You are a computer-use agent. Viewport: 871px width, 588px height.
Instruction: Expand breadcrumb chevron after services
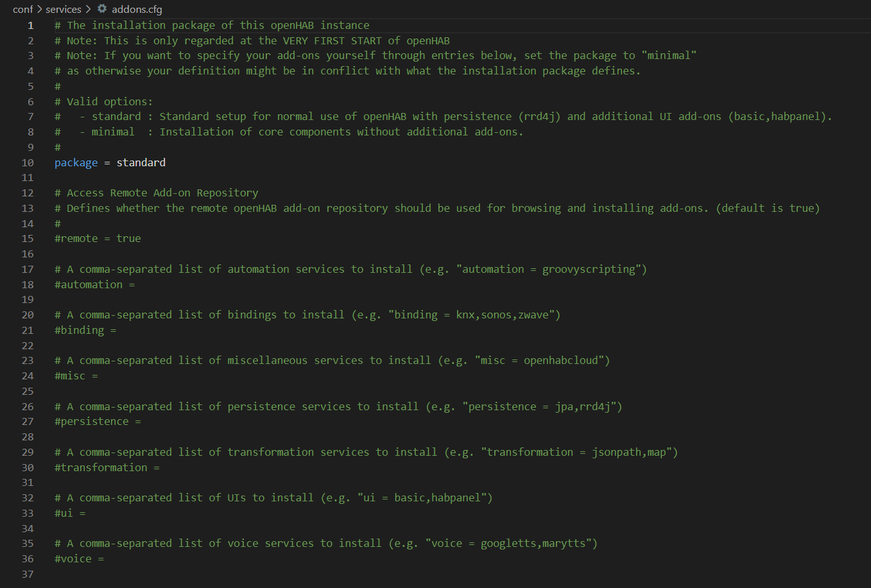point(88,9)
